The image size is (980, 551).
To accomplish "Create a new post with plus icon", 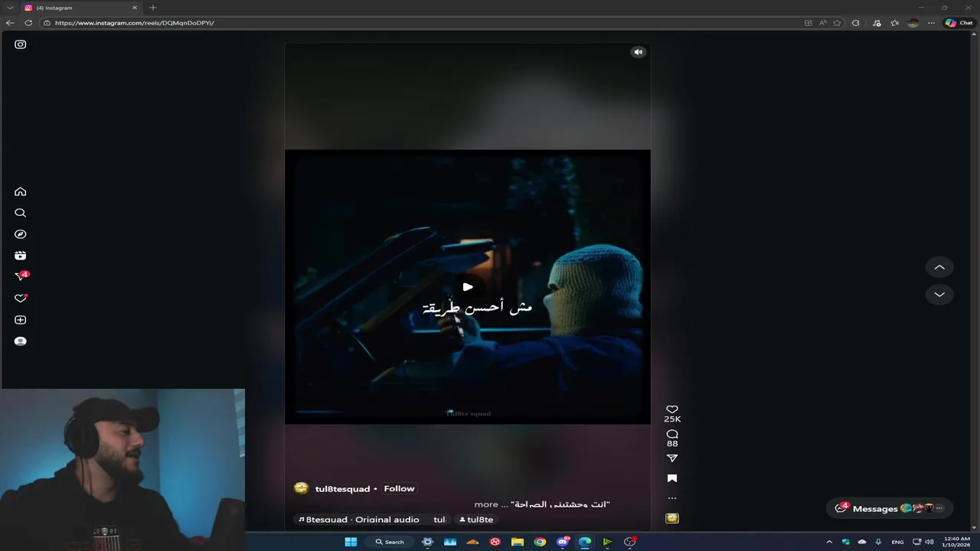I will [21, 320].
